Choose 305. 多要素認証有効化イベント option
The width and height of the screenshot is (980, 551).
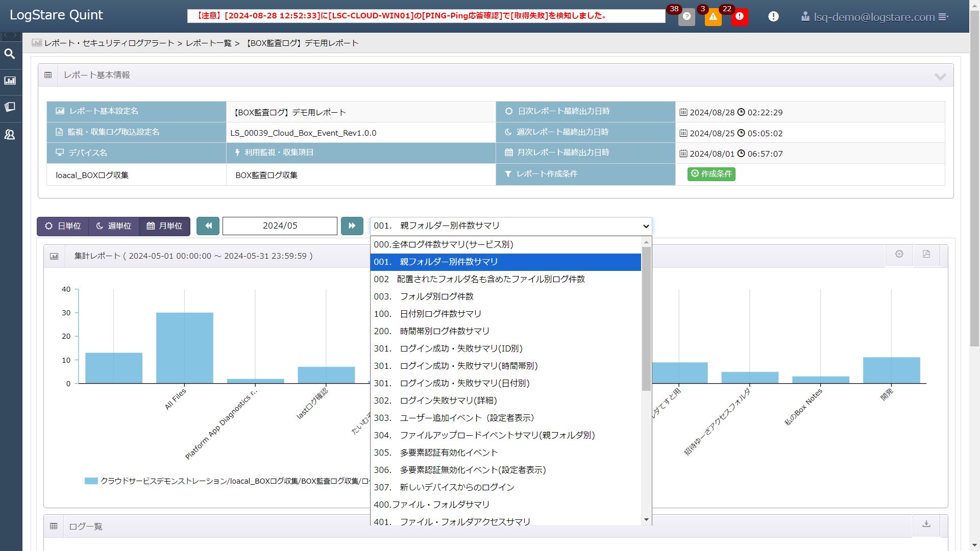435,453
